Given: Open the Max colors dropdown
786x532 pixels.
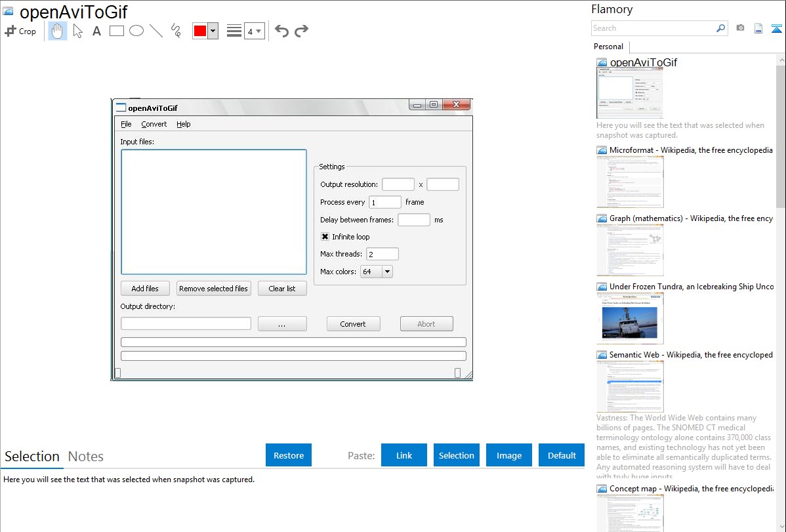Looking at the screenshot, I should 377,272.
